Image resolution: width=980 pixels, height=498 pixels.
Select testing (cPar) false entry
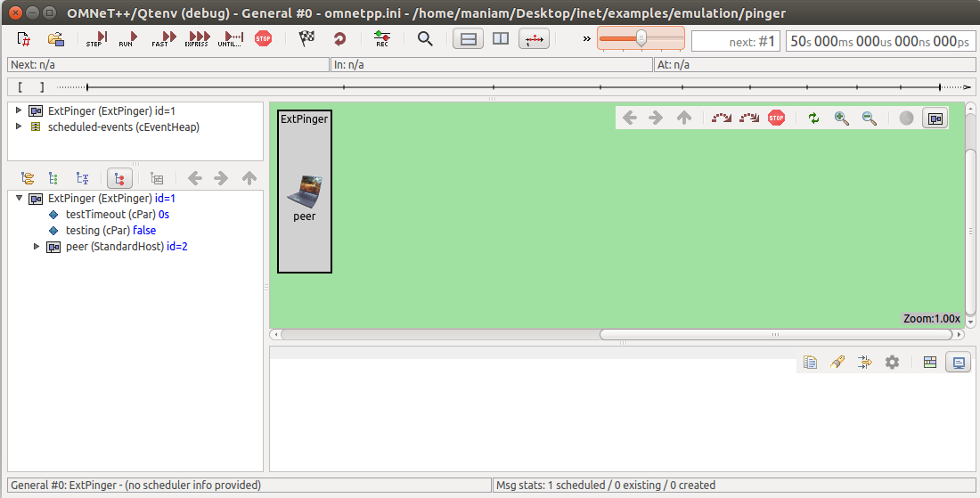click(110, 231)
